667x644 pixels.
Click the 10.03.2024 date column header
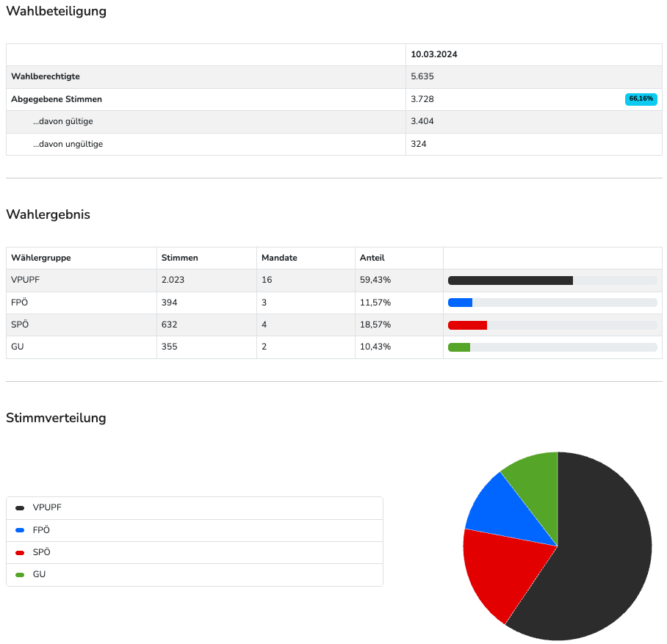pyautogui.click(x=434, y=54)
